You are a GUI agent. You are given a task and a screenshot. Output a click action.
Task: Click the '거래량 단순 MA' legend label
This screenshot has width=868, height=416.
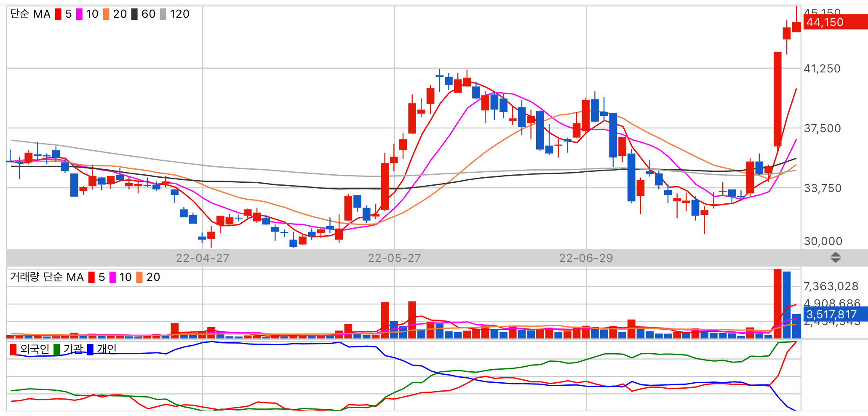tap(47, 277)
